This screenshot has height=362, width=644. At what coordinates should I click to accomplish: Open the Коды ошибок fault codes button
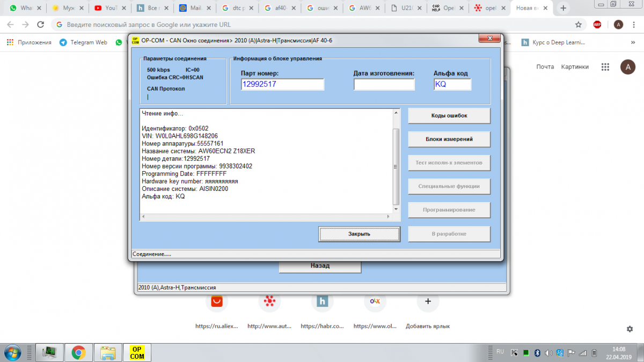(x=449, y=115)
